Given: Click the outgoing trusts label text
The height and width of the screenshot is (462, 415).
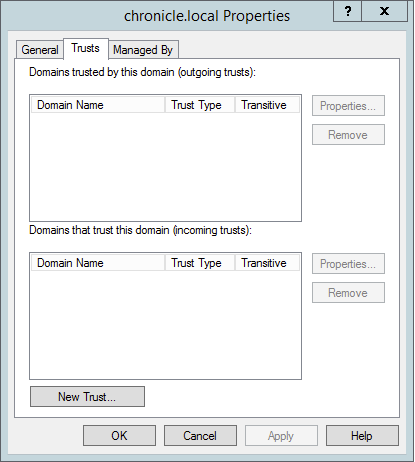Looking at the screenshot, I should point(142,72).
